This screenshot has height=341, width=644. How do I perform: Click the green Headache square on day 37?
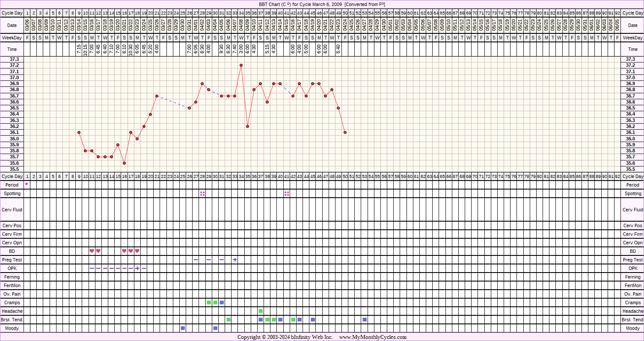pos(261,311)
